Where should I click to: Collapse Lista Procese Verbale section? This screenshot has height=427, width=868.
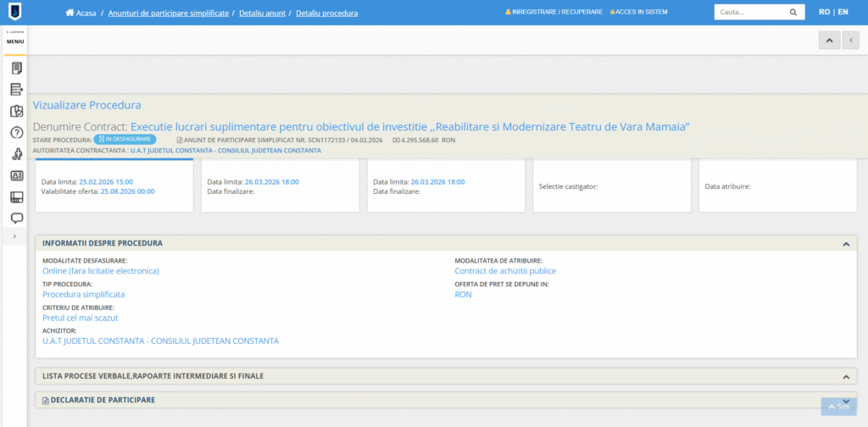(x=845, y=376)
